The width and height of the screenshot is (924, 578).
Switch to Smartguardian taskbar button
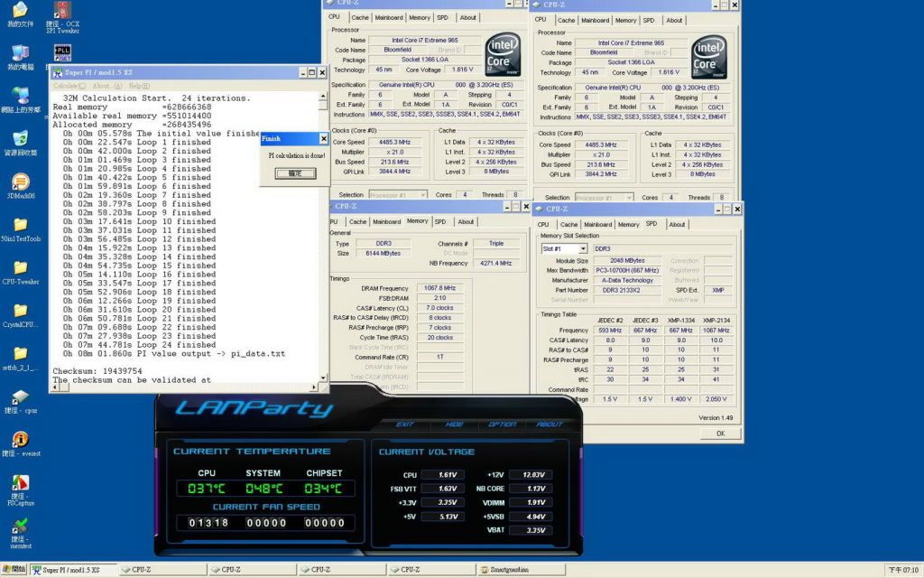coord(521,570)
